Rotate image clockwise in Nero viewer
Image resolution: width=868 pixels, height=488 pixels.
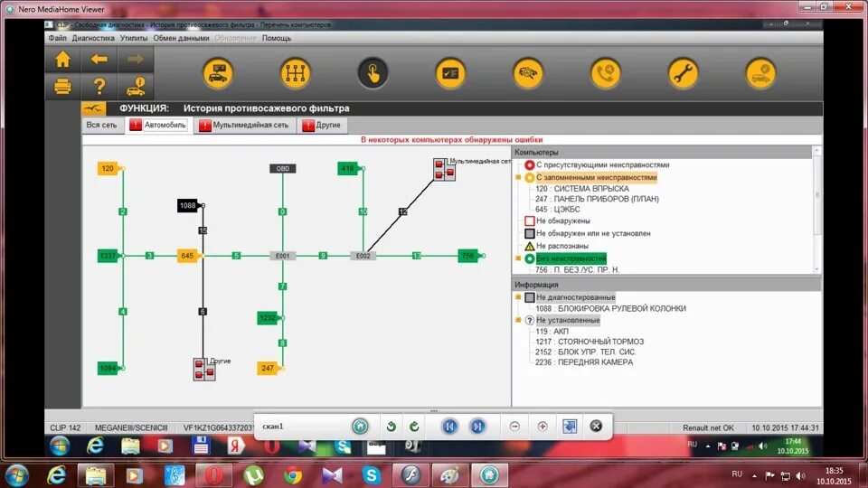[x=414, y=426]
